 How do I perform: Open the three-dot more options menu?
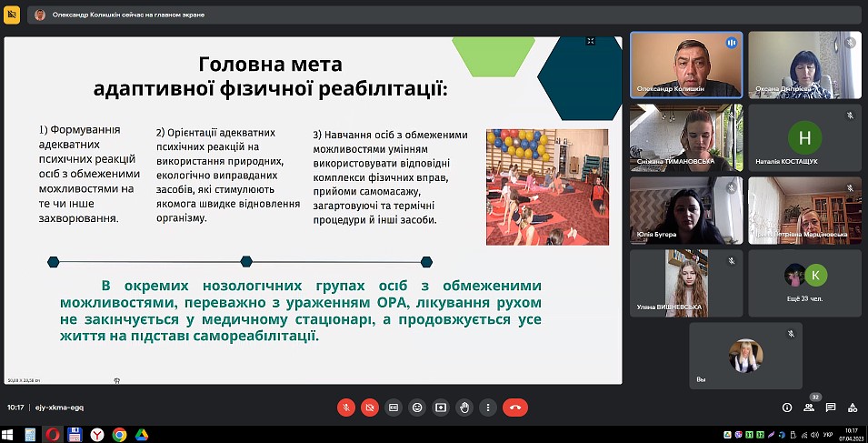[489, 408]
